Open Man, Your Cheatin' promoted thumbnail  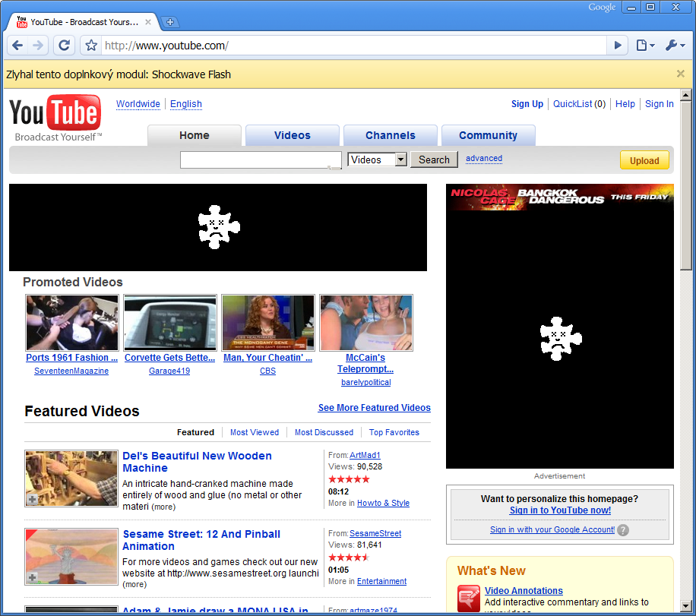pos(268,323)
